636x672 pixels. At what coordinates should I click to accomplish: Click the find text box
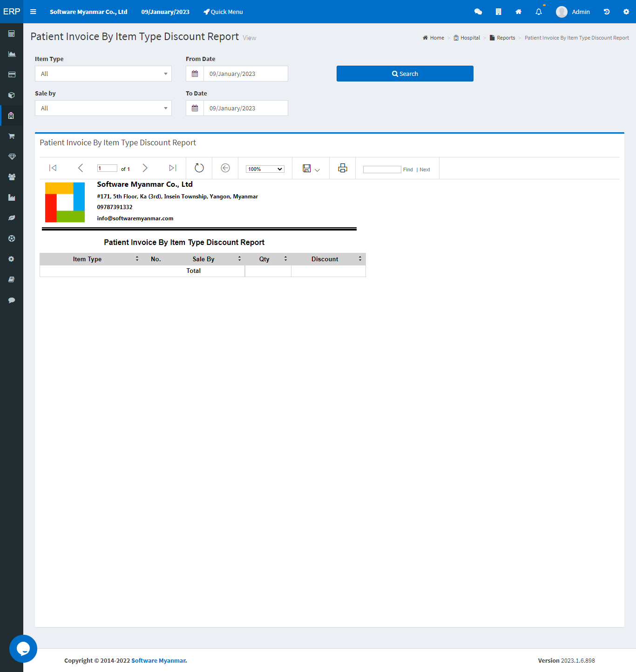tap(382, 170)
